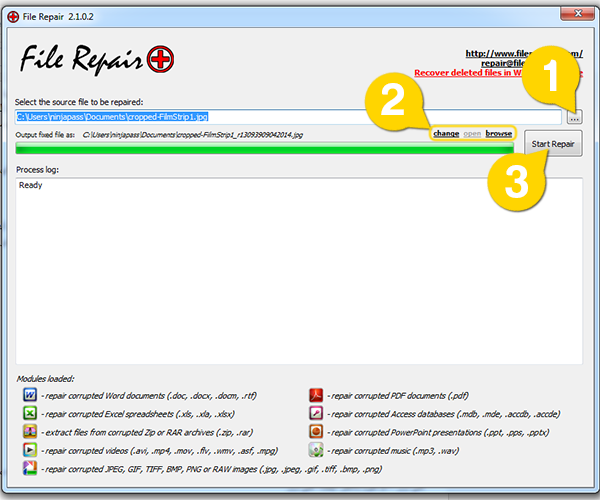Click 'extract files from corrupted Zip or RAR' text
The width and height of the screenshot is (600, 500).
click(147, 432)
